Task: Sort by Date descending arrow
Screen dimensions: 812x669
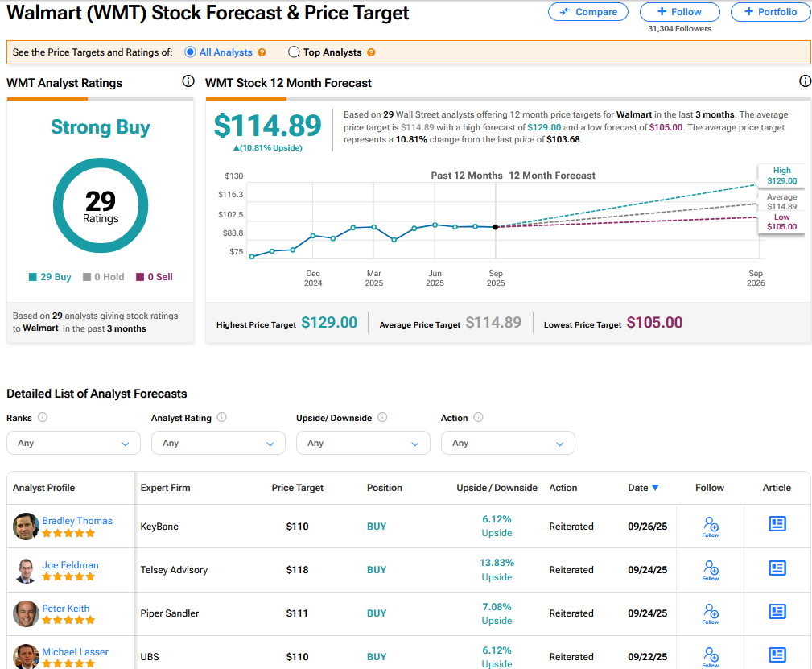Action: pyautogui.click(x=655, y=488)
